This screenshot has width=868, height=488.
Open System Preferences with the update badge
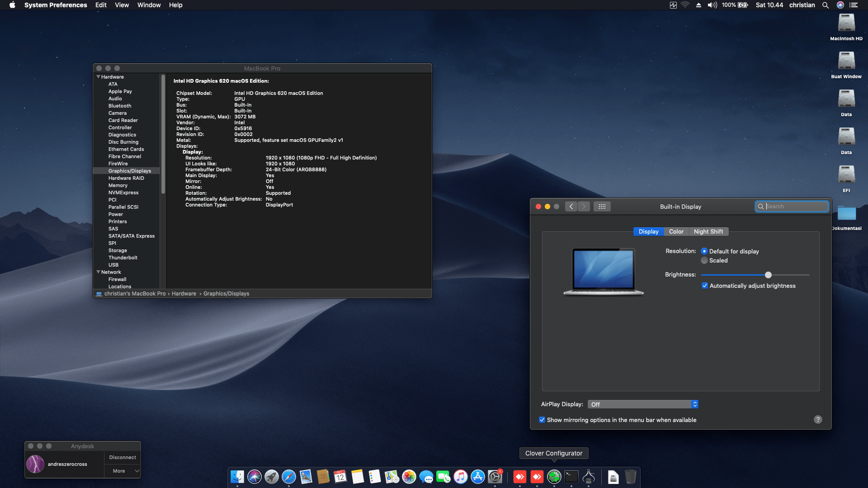494,477
